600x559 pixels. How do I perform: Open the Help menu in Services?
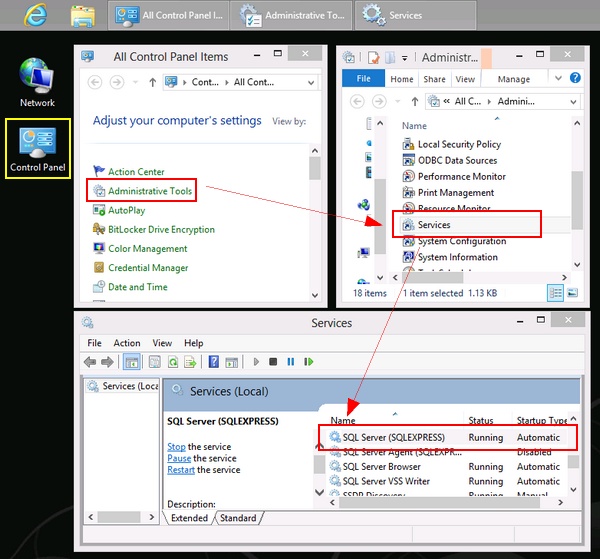pyautogui.click(x=194, y=343)
